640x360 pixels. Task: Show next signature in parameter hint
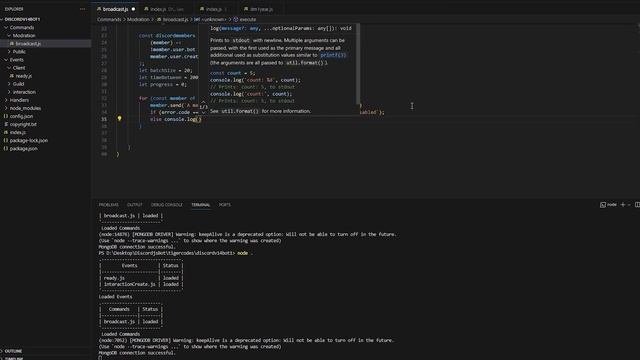click(203, 112)
